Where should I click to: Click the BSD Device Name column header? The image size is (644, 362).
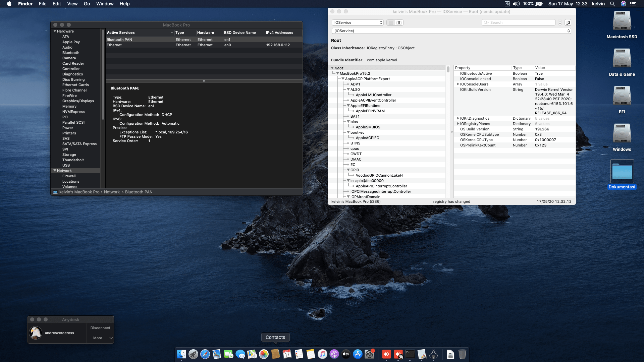[x=244, y=33]
